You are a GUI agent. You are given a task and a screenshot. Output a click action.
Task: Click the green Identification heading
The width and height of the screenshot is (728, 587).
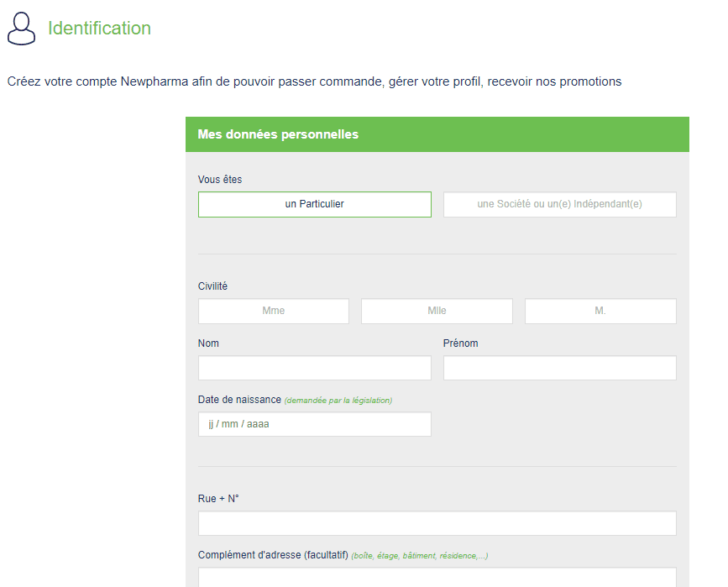pos(99,29)
